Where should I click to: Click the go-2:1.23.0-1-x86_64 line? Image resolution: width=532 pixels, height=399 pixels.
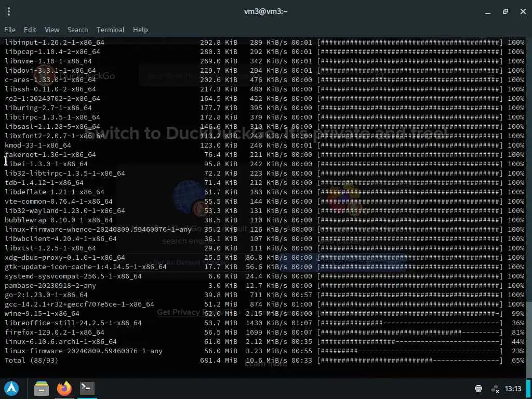coord(264,295)
